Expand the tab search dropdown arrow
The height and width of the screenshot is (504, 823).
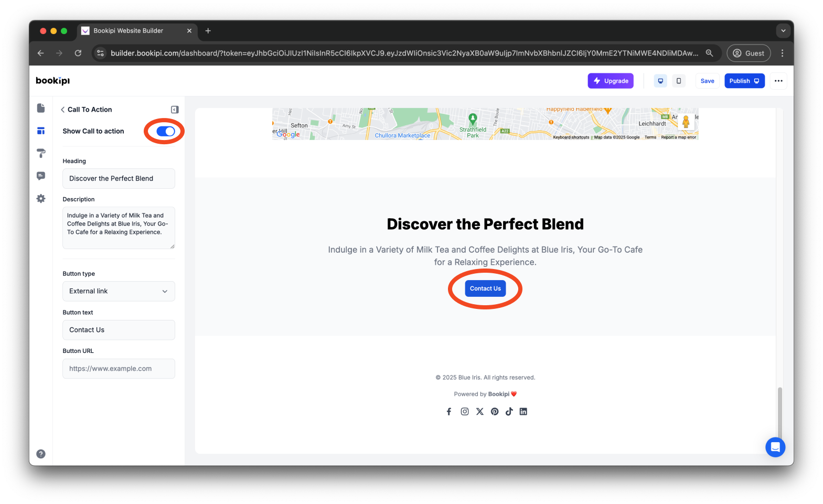point(783,31)
